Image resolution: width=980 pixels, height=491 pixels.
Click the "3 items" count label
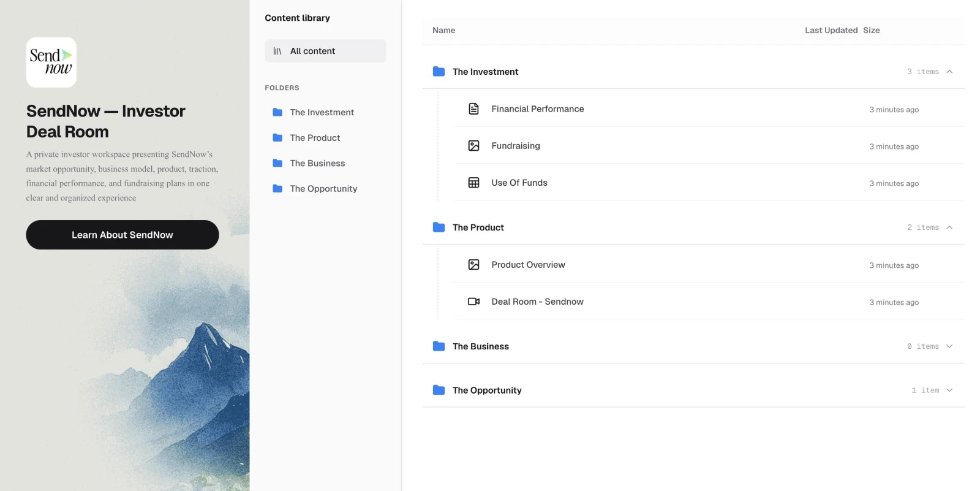(923, 72)
